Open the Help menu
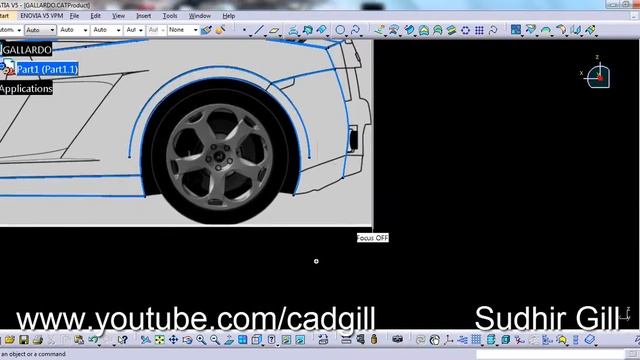 pyautogui.click(x=229, y=16)
